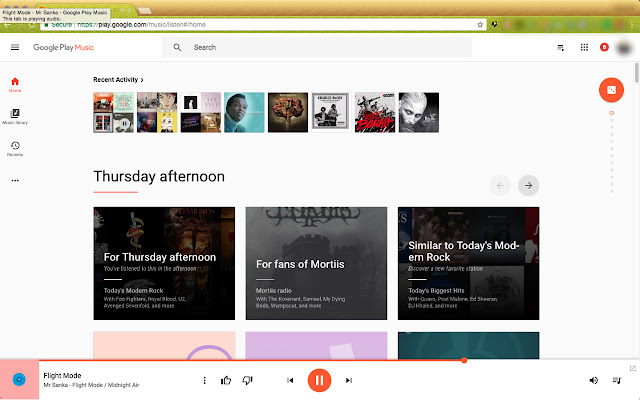Go to the Home sidebar item
The height and width of the screenshot is (400, 640).
coord(15,84)
